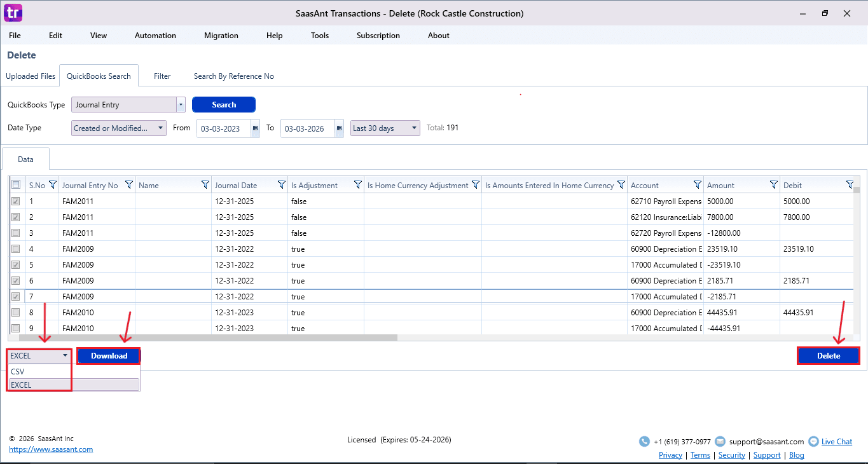
Task: Open the www.saasant.com link
Action: click(51, 449)
